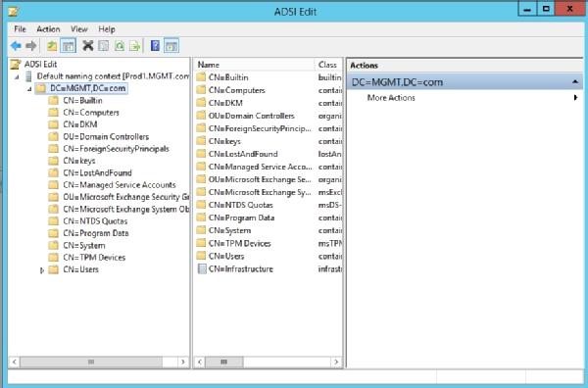Click list pane horizontal scrollbar thumb
Screen dimensions: 588x388
pyautogui.click(x=223, y=362)
